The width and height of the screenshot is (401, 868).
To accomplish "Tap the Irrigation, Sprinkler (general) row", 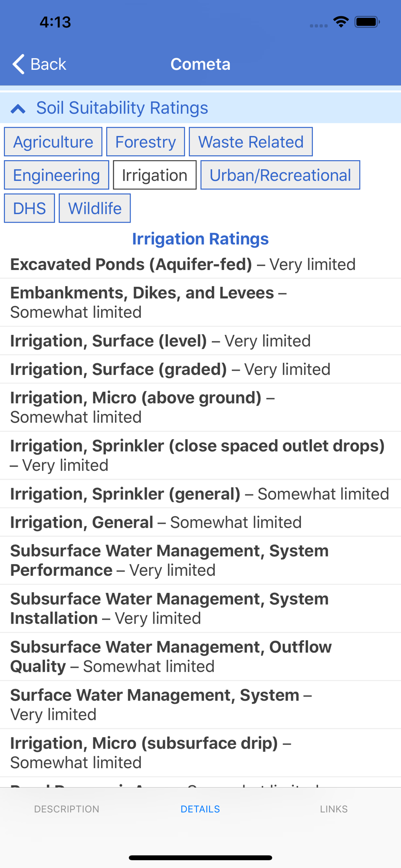I will 200,494.
